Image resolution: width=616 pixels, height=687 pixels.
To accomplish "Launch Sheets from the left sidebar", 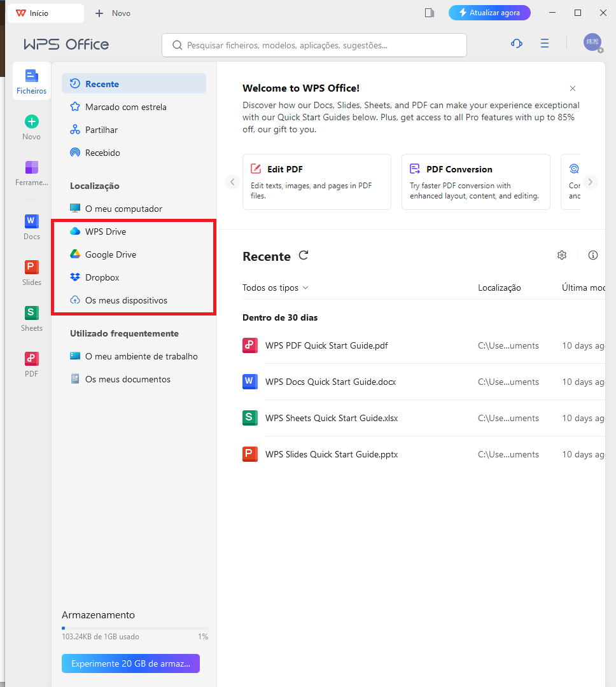I will [32, 319].
